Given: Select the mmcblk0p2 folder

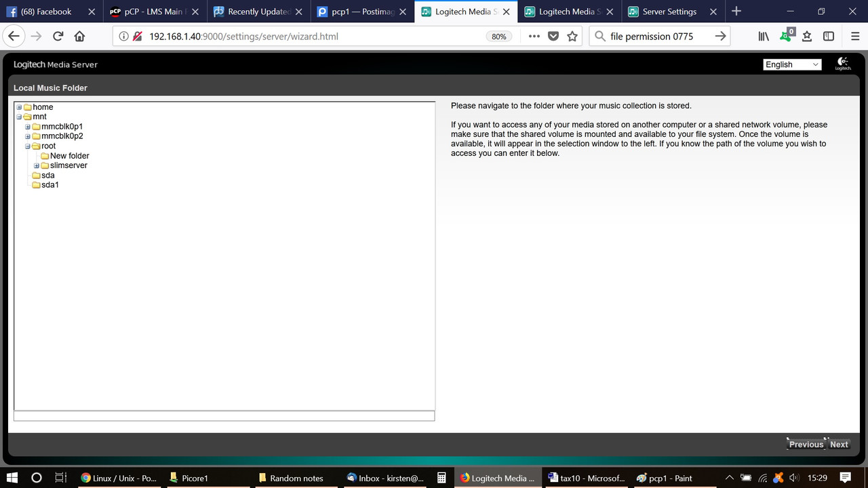Looking at the screenshot, I should (x=62, y=136).
